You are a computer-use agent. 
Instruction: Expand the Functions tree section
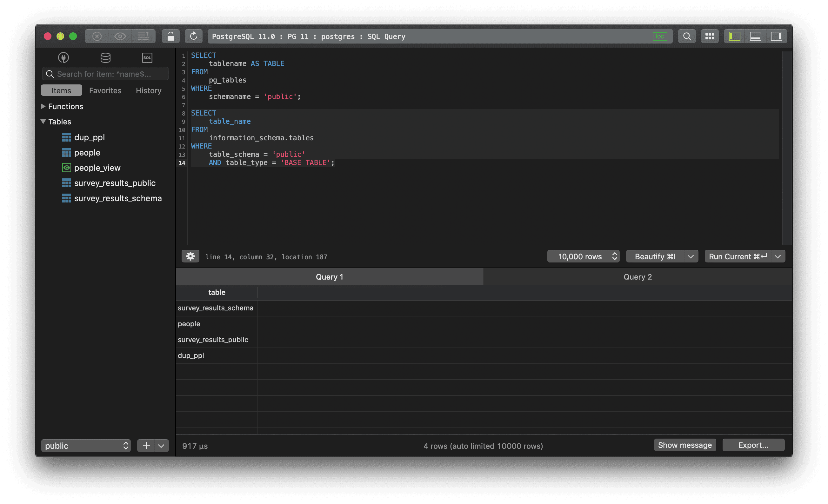click(43, 106)
